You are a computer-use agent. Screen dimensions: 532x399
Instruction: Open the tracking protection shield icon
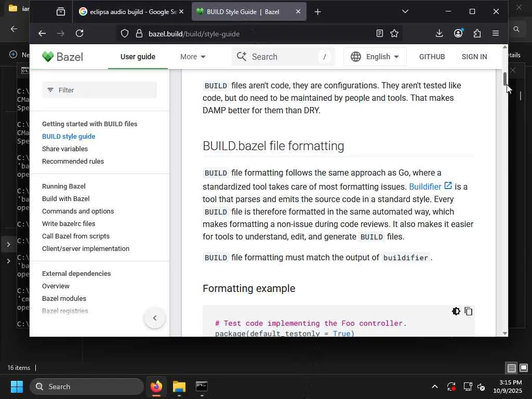click(x=125, y=33)
